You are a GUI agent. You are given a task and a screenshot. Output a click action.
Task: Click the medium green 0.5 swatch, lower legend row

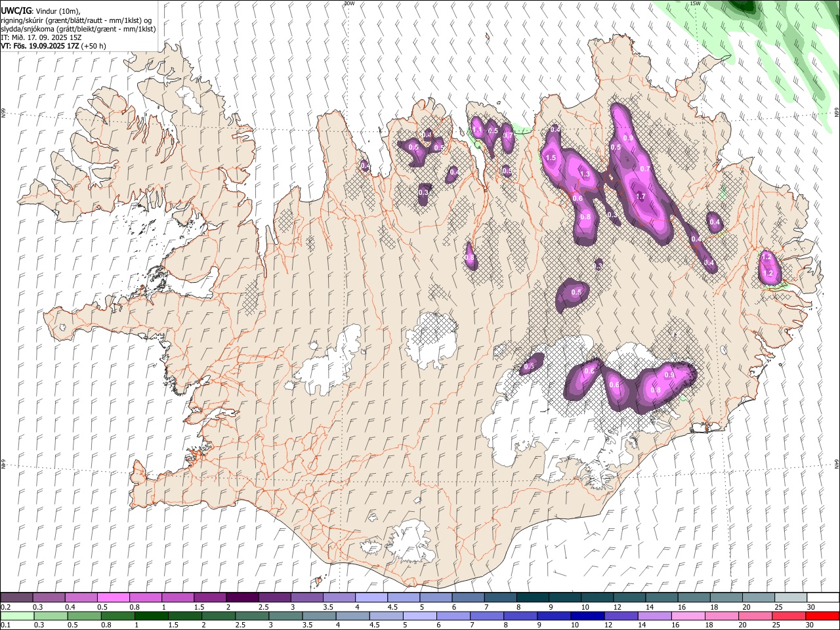85,616
